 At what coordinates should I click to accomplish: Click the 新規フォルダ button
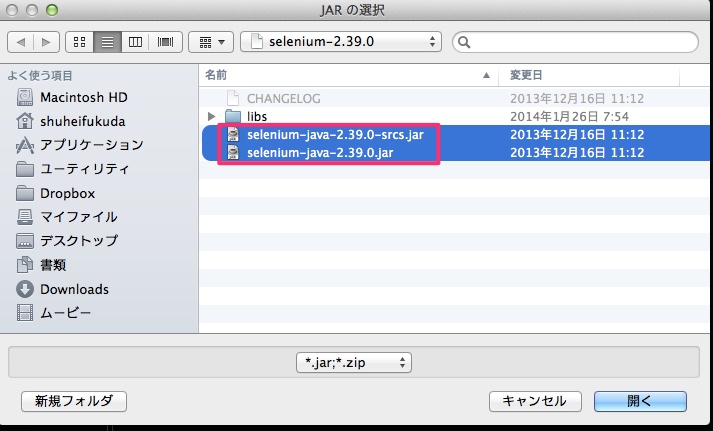(74, 401)
